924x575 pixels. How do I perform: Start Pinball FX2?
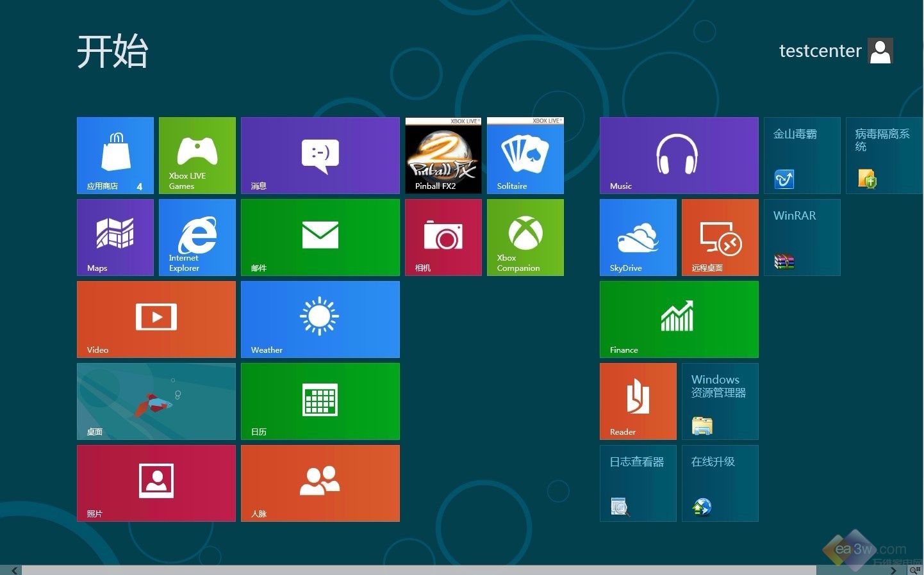pyautogui.click(x=443, y=155)
